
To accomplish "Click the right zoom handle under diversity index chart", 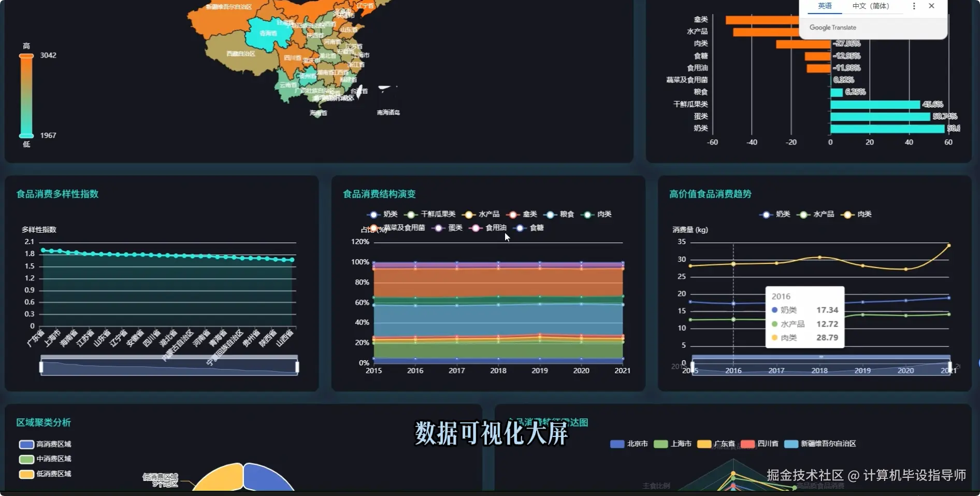I will click(297, 367).
